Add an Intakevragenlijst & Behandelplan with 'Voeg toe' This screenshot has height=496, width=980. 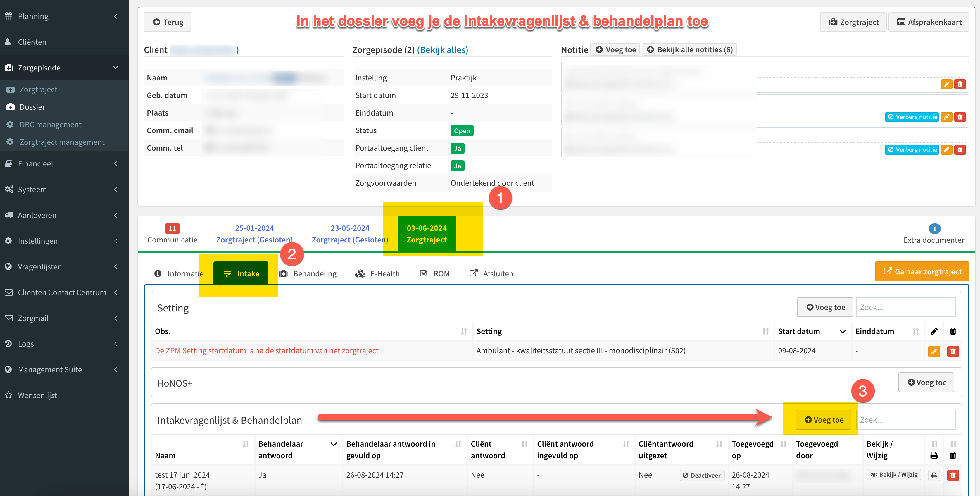[x=823, y=420]
